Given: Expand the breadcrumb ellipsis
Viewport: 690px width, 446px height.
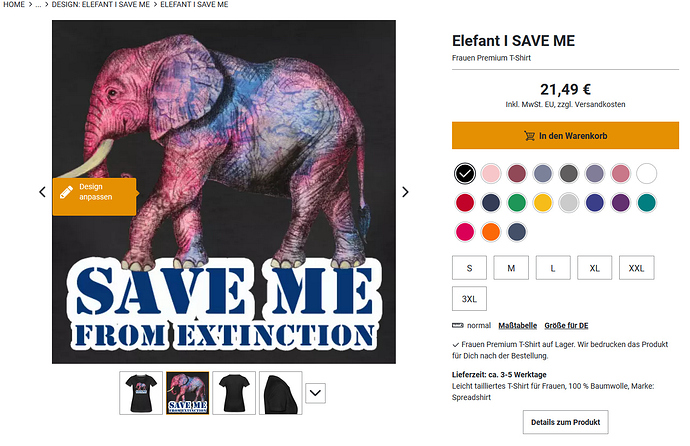Looking at the screenshot, I should tap(36, 5).
